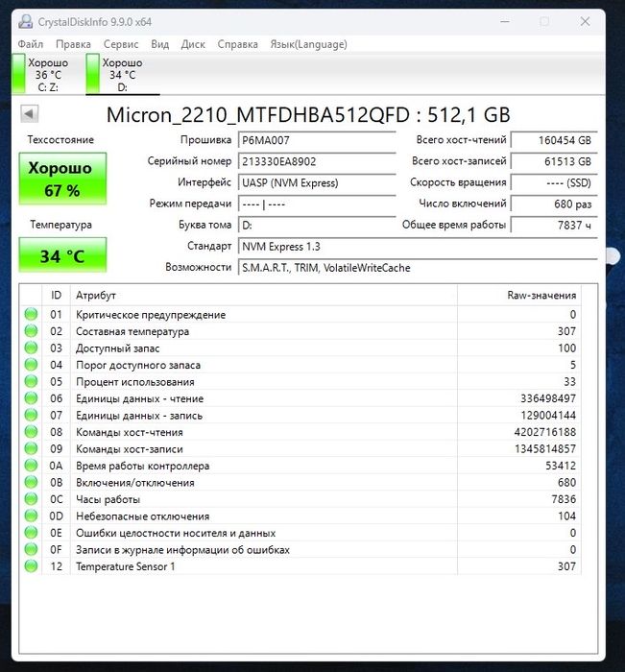The width and height of the screenshot is (625, 672).
Task: Click the ID column header
Action: [x=56, y=296]
